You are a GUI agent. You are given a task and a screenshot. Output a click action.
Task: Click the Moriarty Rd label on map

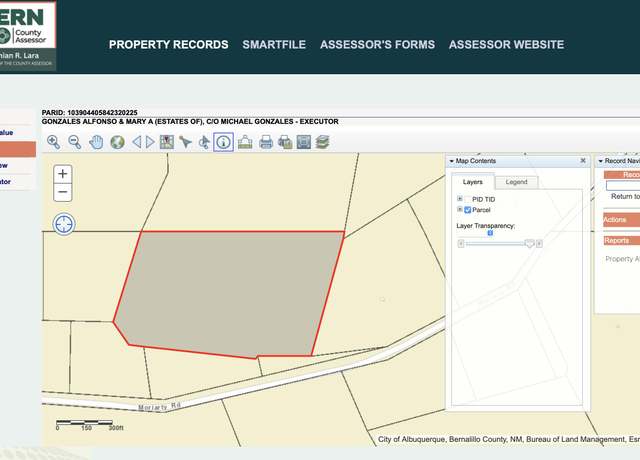(159, 407)
